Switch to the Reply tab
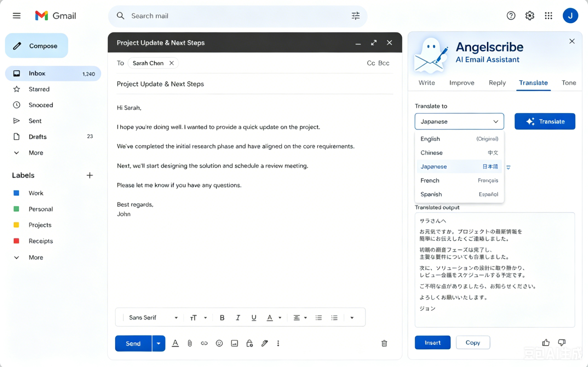Image resolution: width=588 pixels, height=367 pixels. point(497,83)
